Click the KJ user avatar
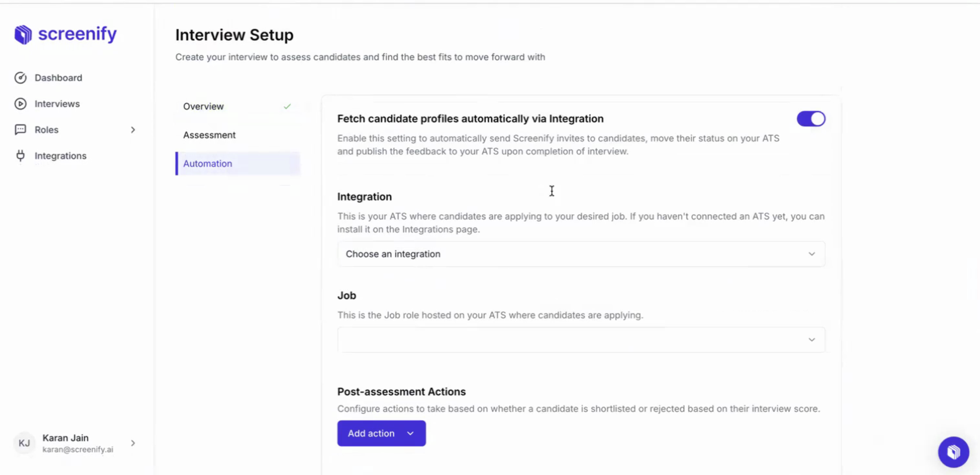The width and height of the screenshot is (980, 475). [x=24, y=443]
